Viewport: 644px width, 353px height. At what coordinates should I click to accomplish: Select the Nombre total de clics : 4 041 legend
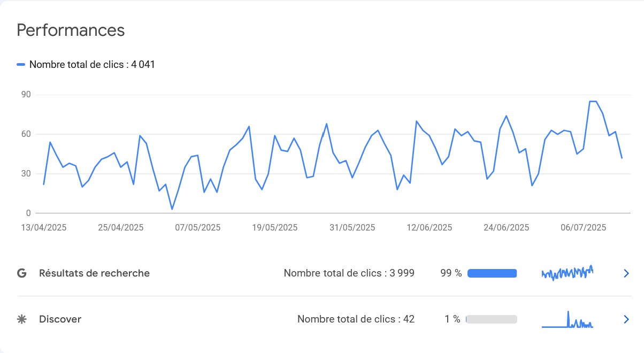(92, 65)
